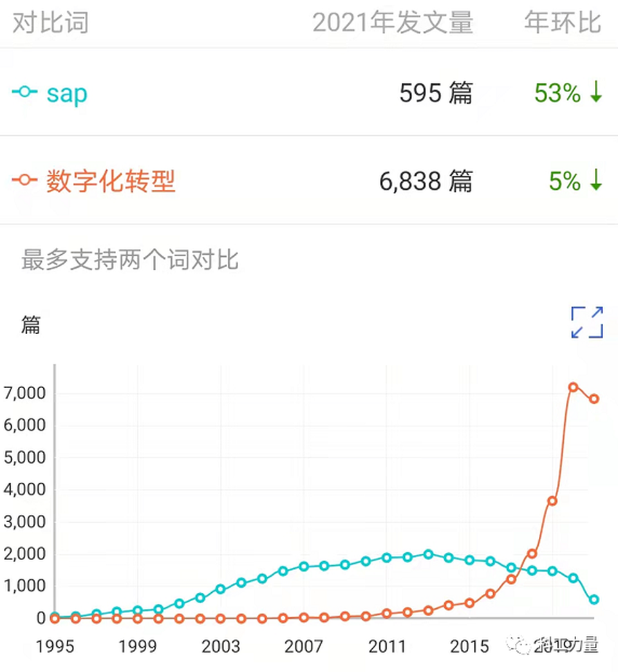Select the 2021年发文量 column header
Viewport: 618px width, 672px height.
(393, 23)
